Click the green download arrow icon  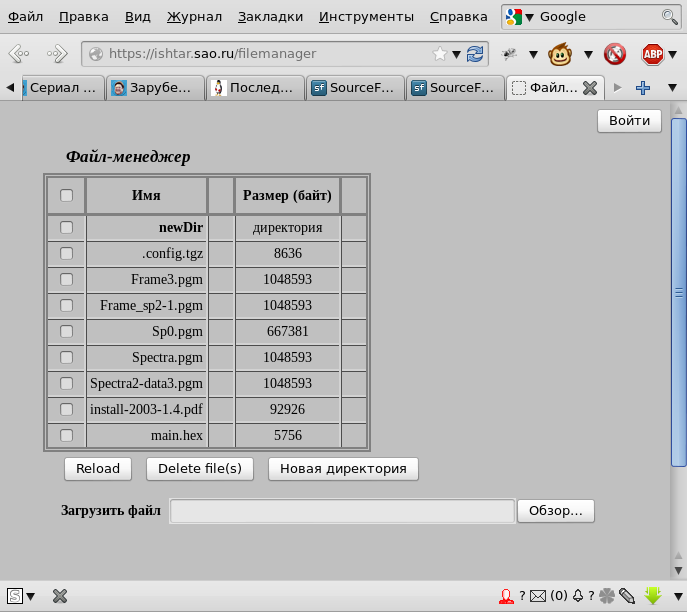pos(653,595)
